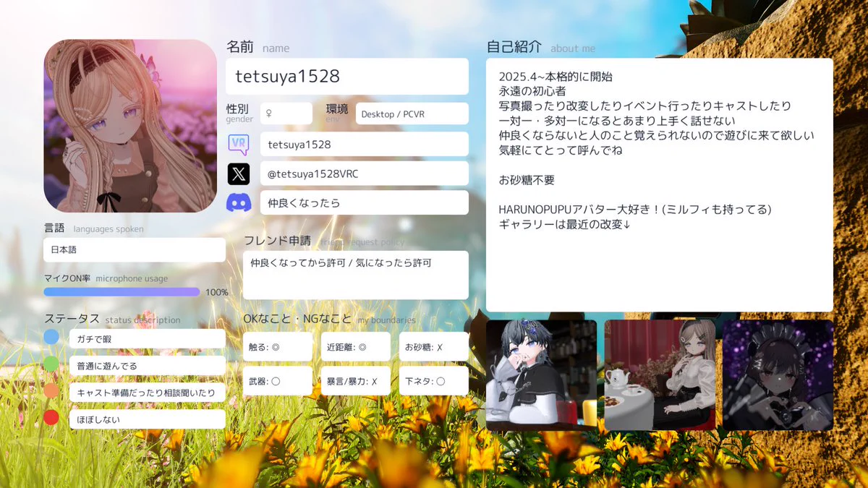Viewport: 868px width, 488px height.
Task: Click the gender field with ♀ symbol
Action: [286, 114]
